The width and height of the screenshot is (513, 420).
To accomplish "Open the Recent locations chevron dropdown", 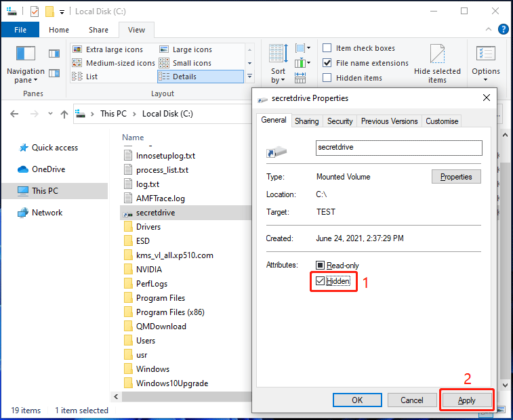I will click(50, 114).
